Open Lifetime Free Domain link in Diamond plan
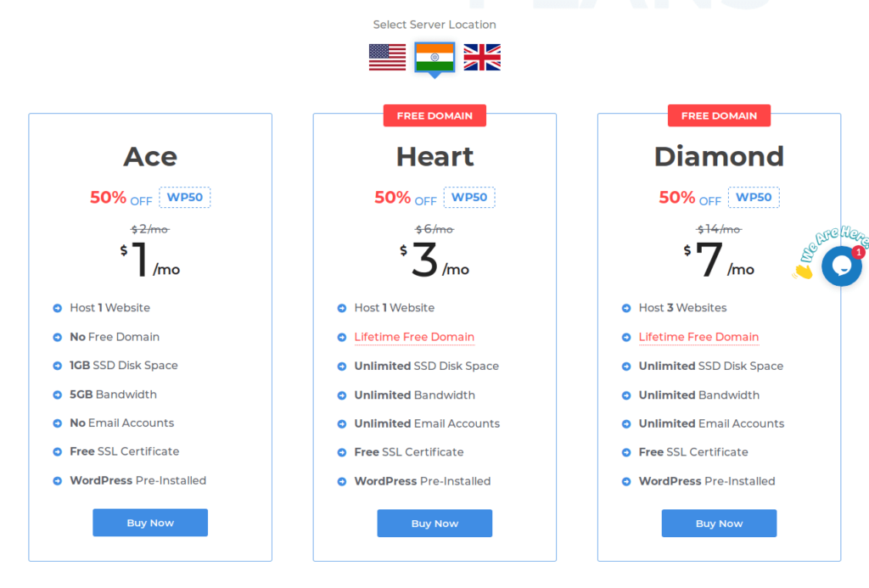869x588 pixels. [698, 337]
